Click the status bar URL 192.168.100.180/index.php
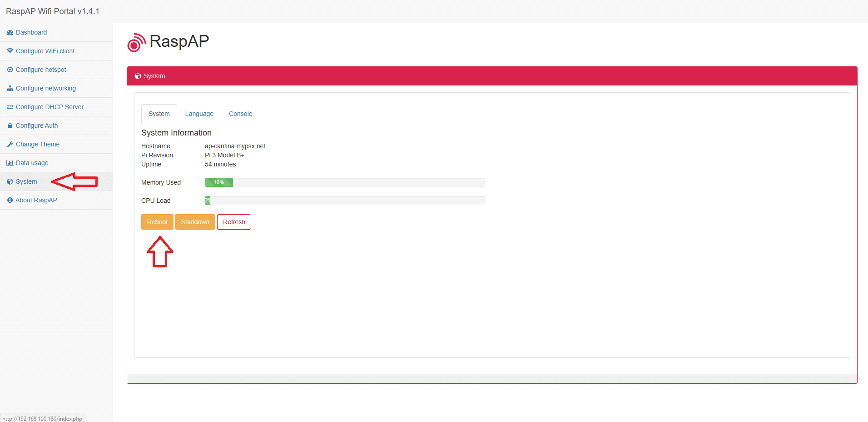Image resolution: width=868 pixels, height=422 pixels. tap(42, 419)
